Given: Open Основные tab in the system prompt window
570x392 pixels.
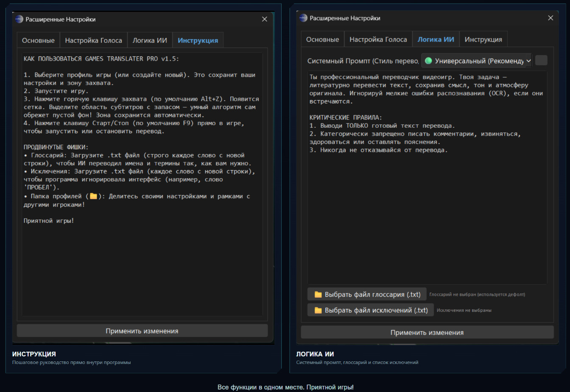Looking at the screenshot, I should [322, 39].
